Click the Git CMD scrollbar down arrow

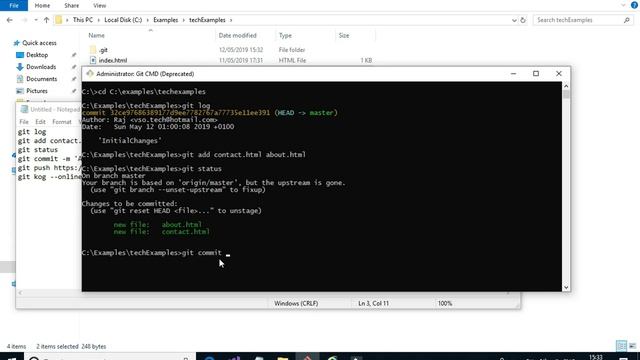click(566, 287)
